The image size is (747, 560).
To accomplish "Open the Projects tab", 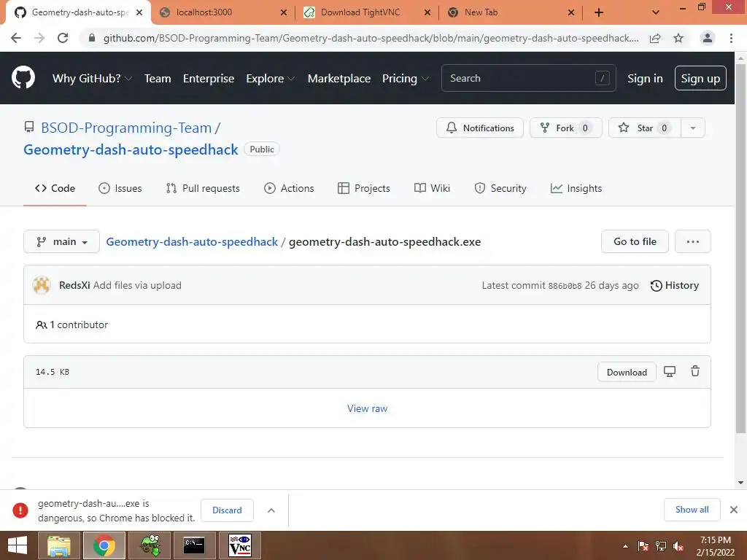I will coord(364,188).
